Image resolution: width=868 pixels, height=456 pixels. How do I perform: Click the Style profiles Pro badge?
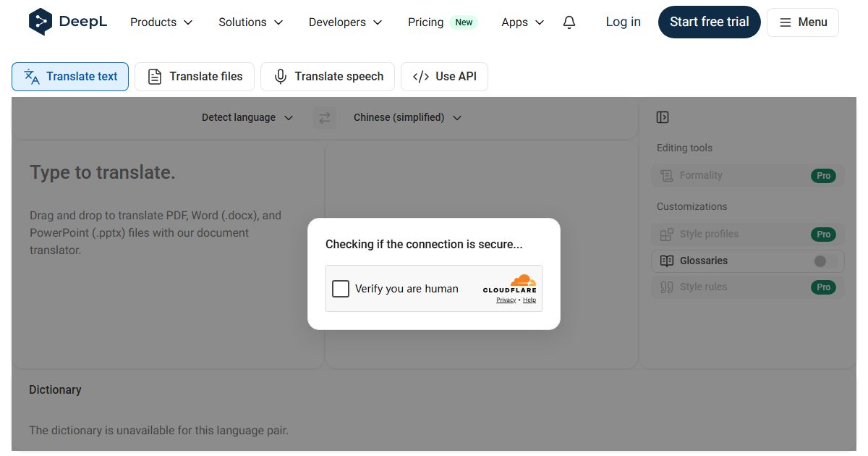[823, 235]
